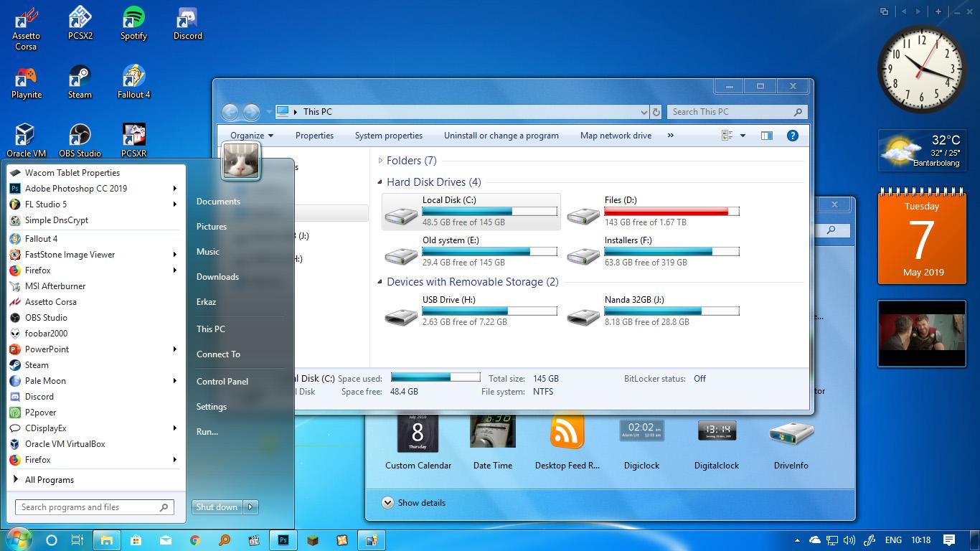Viewport: 980px width, 551px height.
Task: Expand Adobe Photoshop CC 2019 jump list arrow
Action: (174, 189)
